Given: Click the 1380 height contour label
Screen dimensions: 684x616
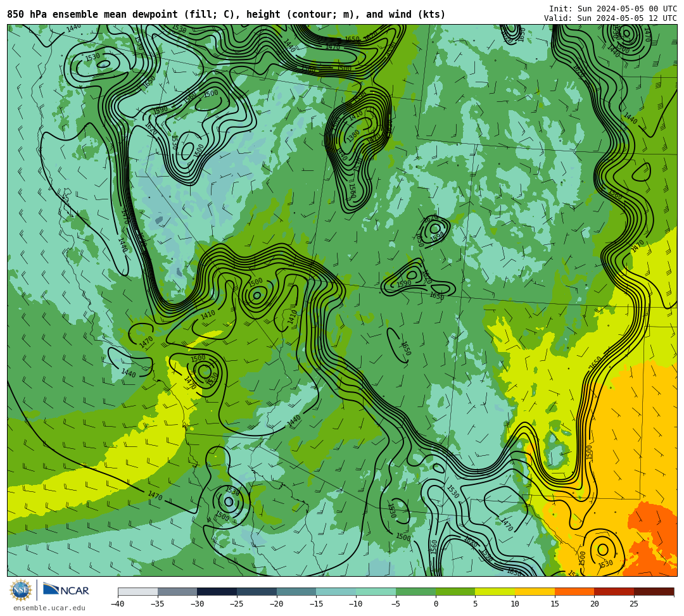Looking at the screenshot, I should tap(353, 136).
